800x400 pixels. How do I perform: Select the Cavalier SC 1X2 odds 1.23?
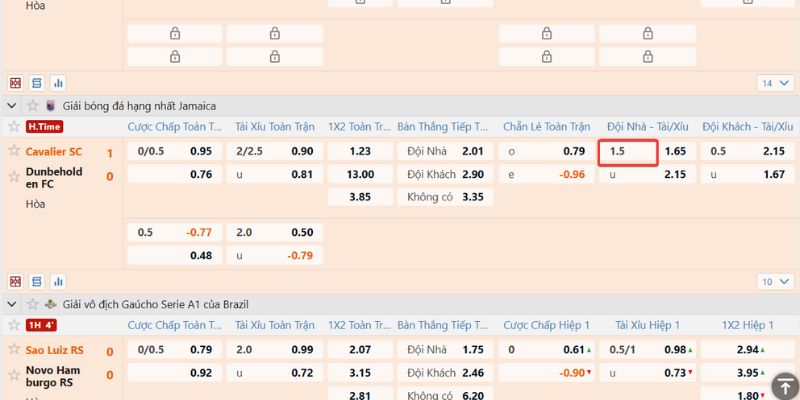360,151
